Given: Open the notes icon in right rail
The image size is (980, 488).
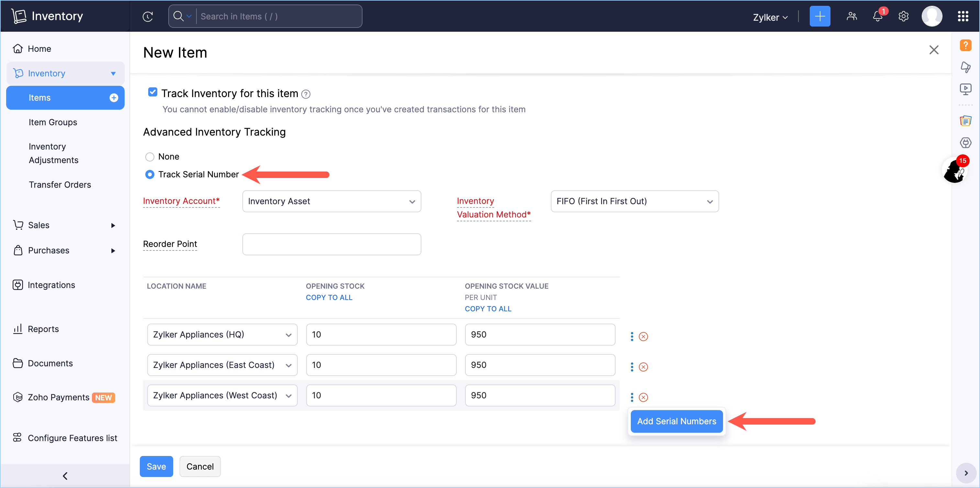Looking at the screenshot, I should coord(965,121).
